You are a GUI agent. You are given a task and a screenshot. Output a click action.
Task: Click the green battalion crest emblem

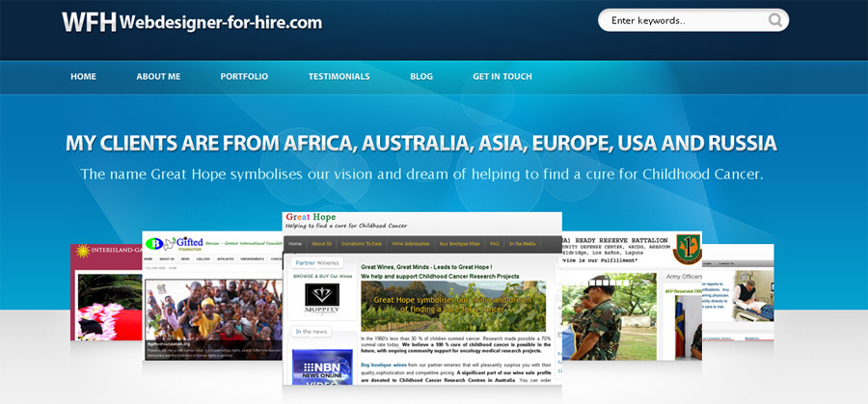coord(687,250)
